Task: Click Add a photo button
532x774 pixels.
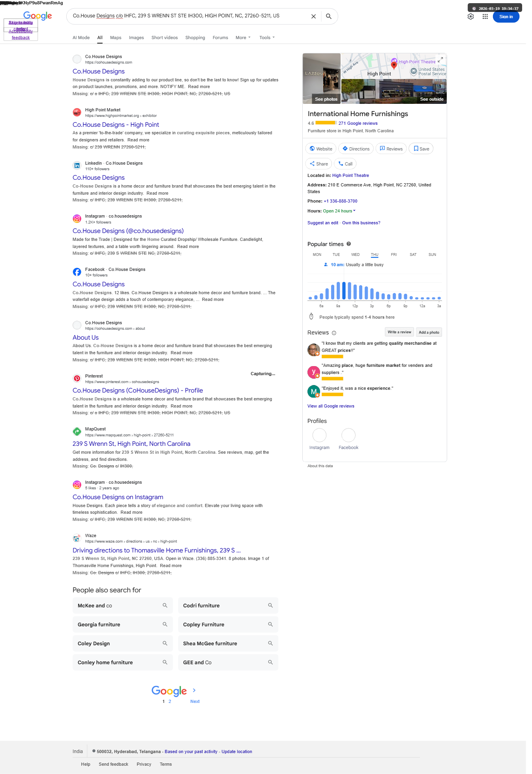Action: click(429, 332)
